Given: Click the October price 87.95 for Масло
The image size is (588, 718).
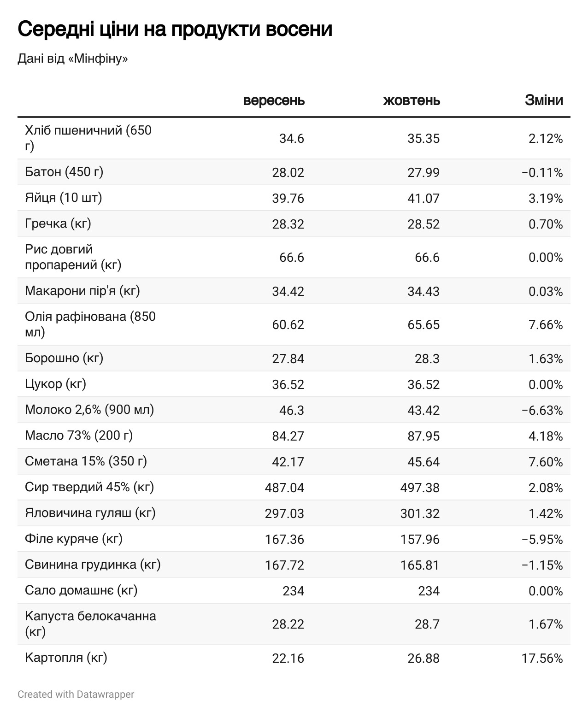Looking at the screenshot, I should (x=423, y=436).
